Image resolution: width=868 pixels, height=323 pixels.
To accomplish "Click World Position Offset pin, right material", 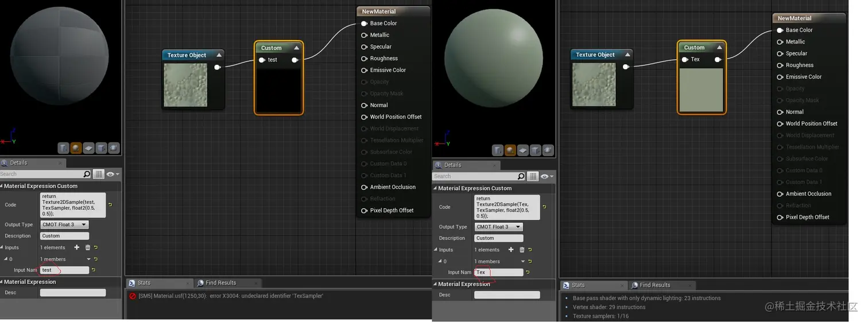I will tap(780, 123).
